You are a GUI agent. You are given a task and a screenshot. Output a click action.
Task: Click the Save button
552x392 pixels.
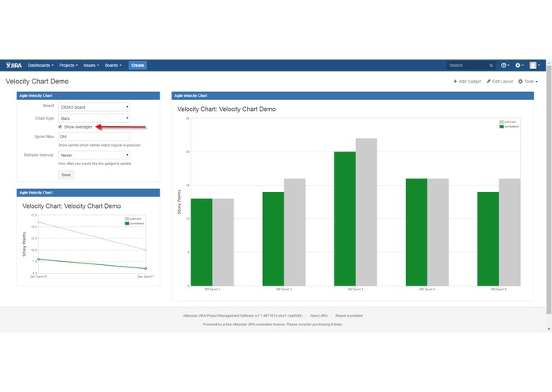point(66,175)
